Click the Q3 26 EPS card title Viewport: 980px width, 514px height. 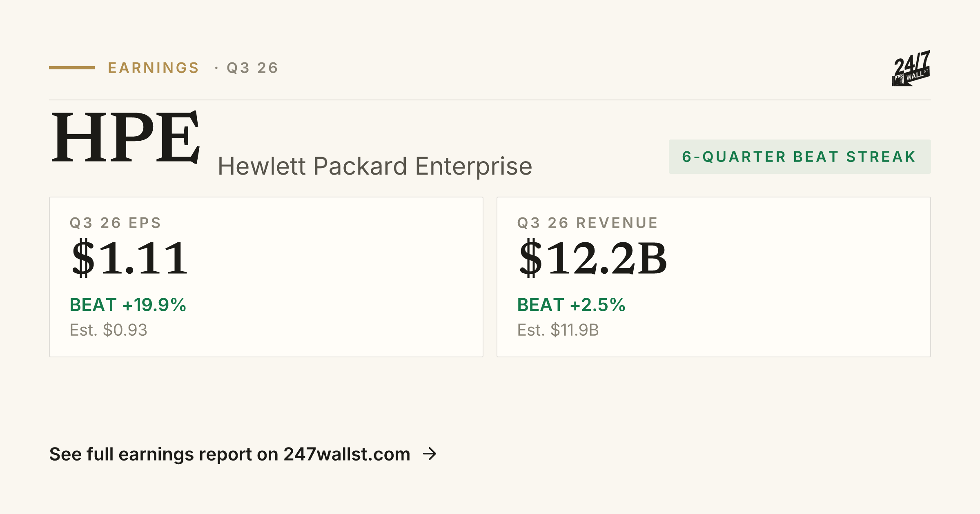tap(116, 223)
